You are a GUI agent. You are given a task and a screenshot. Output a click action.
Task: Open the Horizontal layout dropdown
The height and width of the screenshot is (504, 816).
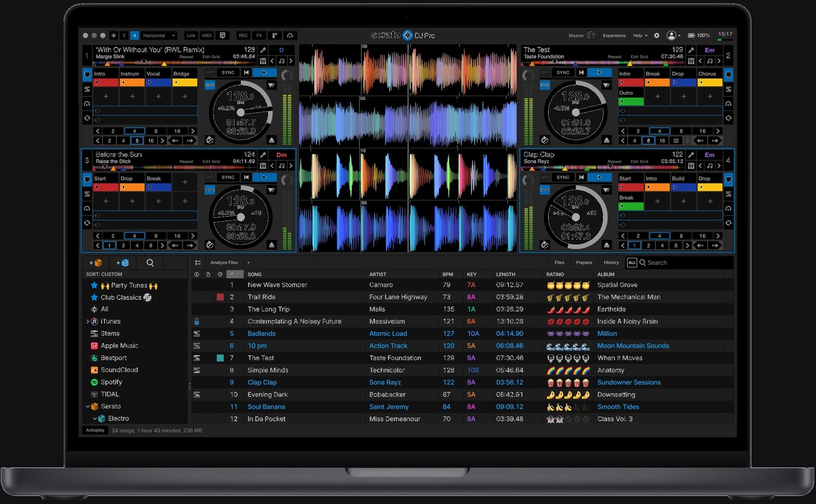tap(159, 36)
